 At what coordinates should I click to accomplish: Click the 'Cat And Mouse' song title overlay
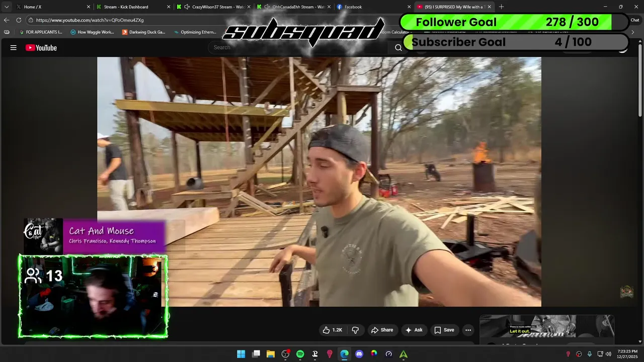click(101, 231)
